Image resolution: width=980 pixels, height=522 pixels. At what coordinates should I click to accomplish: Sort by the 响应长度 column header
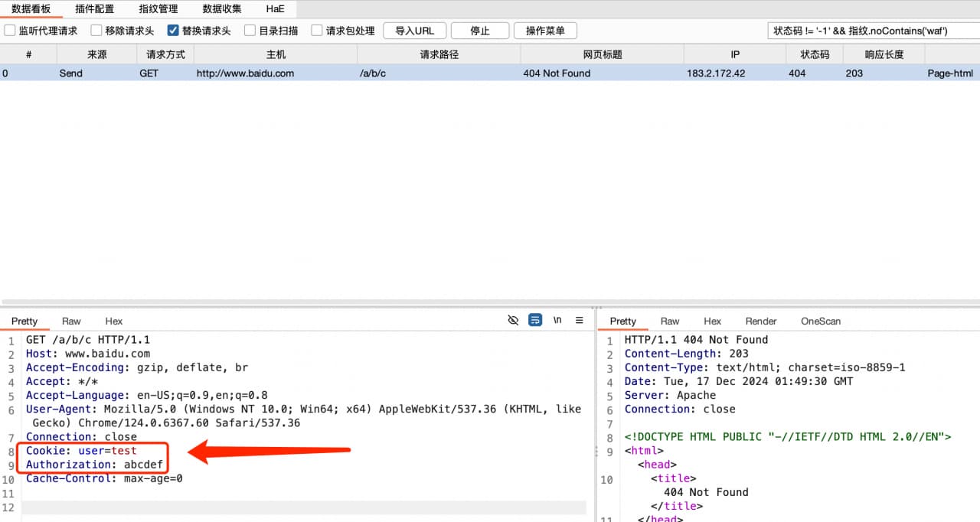coord(884,54)
